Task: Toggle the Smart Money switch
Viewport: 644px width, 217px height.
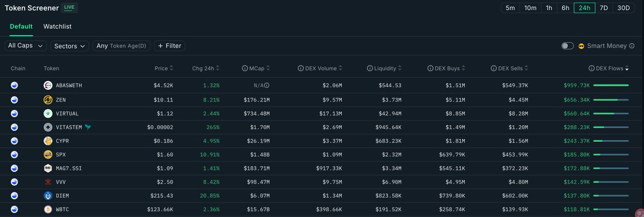Action: pos(567,46)
